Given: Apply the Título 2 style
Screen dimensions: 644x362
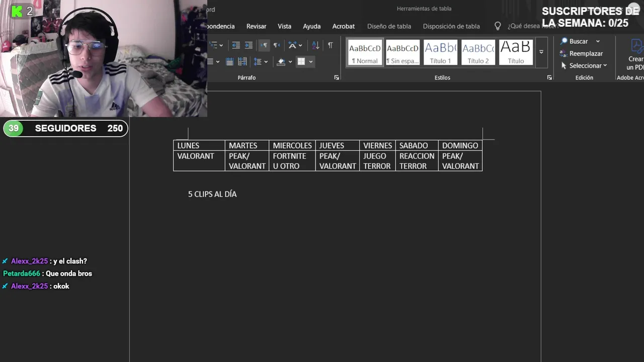Looking at the screenshot, I should pyautogui.click(x=478, y=52).
